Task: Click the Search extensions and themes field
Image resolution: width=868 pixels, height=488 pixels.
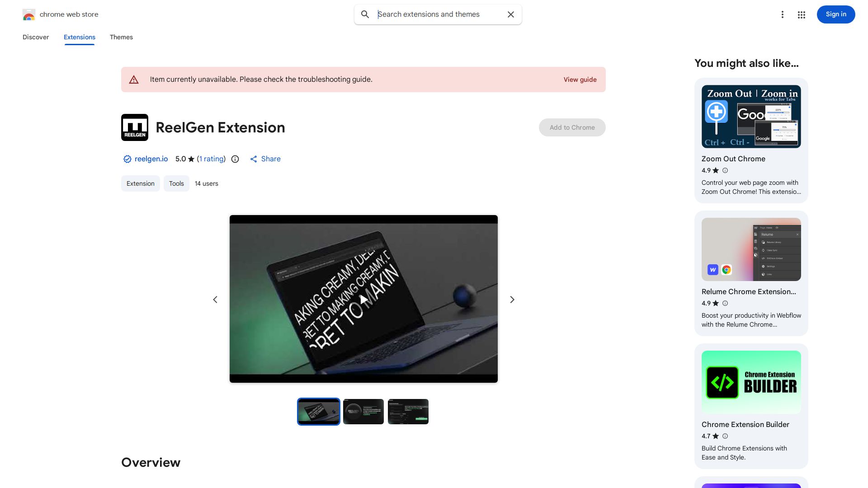Action: [439, 14]
